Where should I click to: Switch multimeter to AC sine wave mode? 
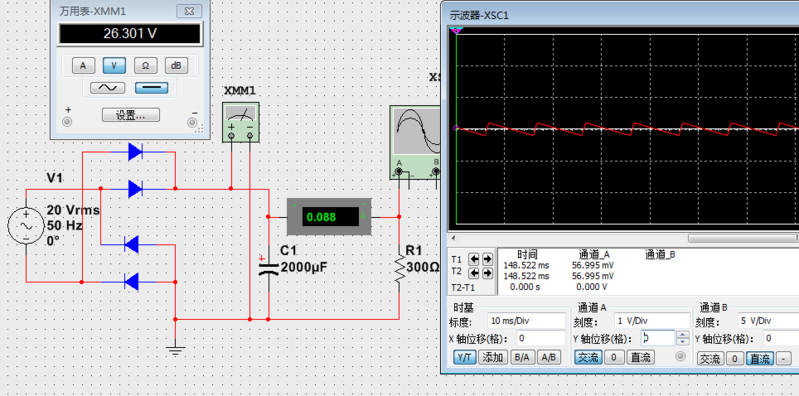tap(108, 88)
